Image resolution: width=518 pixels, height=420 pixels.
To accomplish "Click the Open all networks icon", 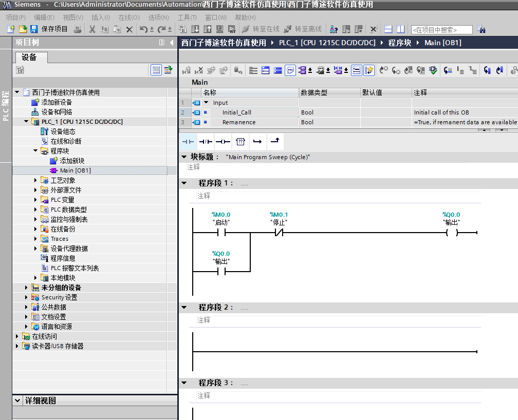I will click(266, 70).
